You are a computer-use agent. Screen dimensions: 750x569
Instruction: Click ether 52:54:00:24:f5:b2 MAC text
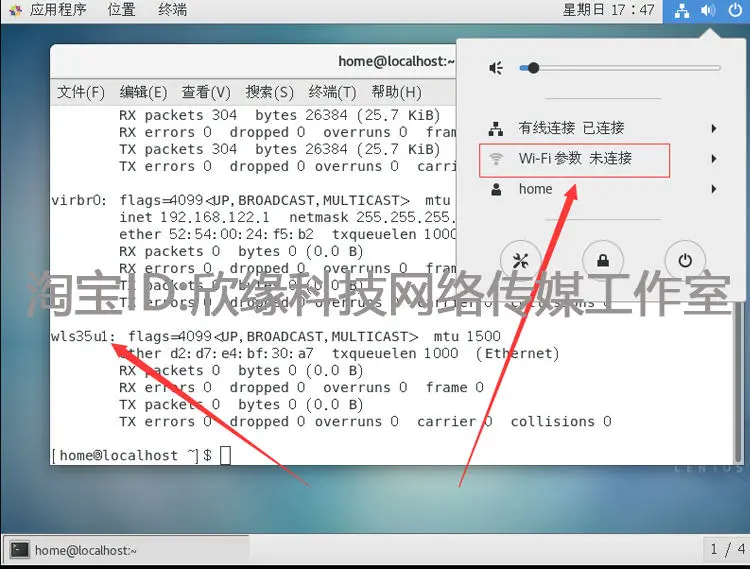216,234
